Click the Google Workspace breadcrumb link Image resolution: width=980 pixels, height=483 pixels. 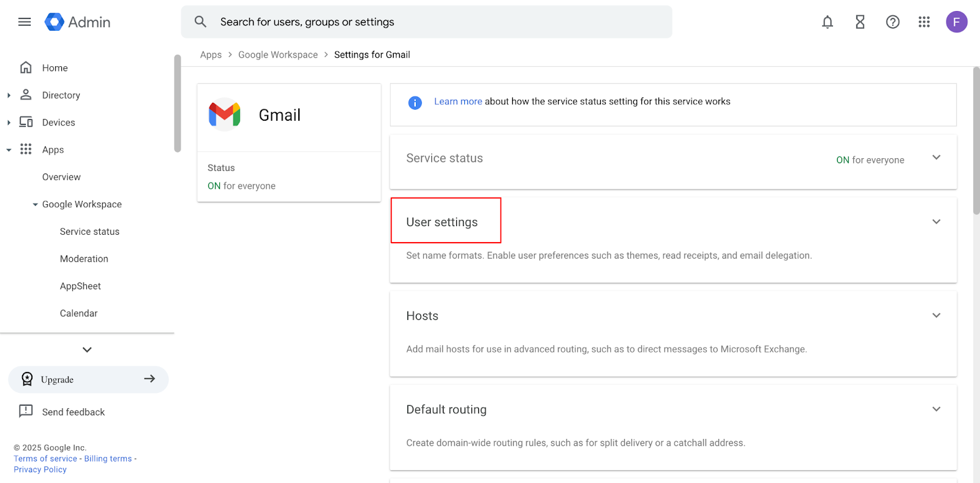tap(278, 55)
